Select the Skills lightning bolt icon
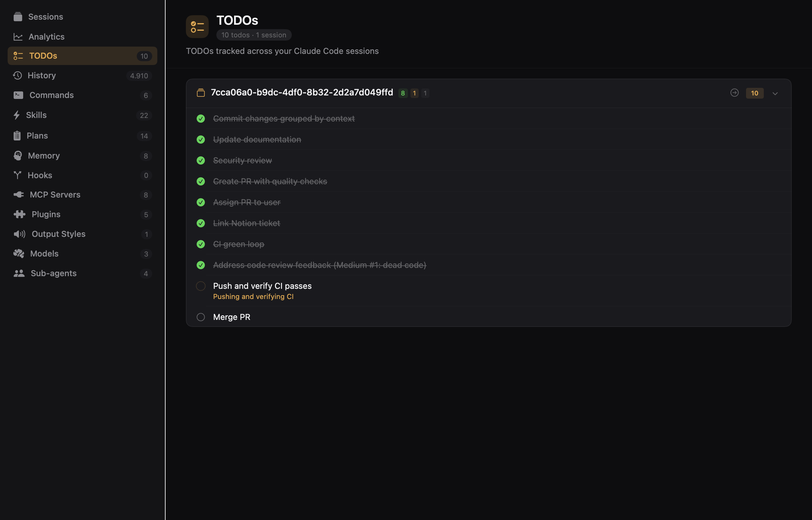Image resolution: width=812 pixels, height=520 pixels. [17, 115]
